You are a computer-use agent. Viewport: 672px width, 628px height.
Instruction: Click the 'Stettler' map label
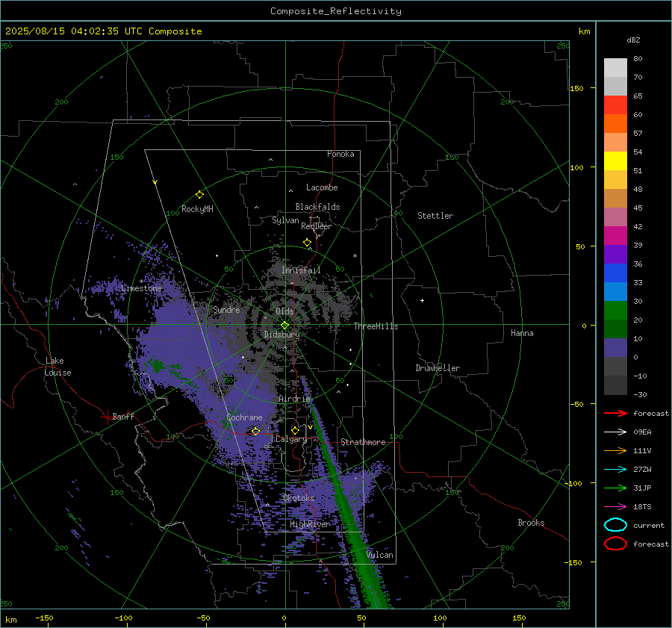pyautogui.click(x=435, y=216)
